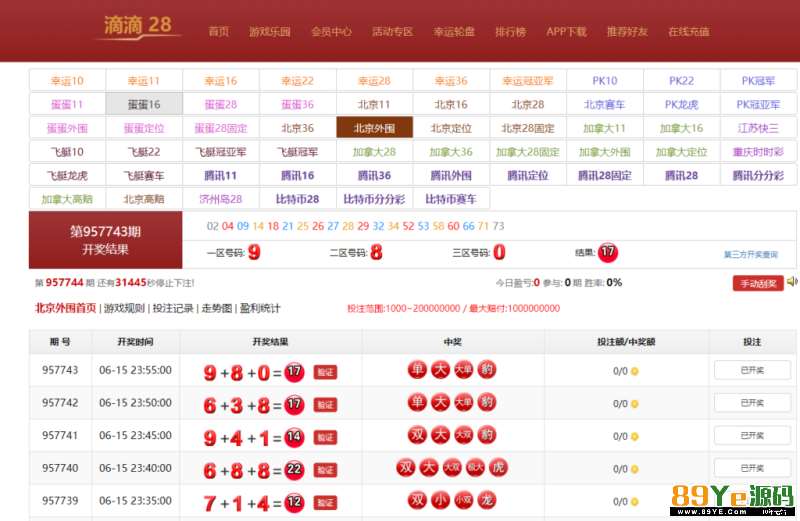Select the 比特币28 game tab

[x=298, y=199]
